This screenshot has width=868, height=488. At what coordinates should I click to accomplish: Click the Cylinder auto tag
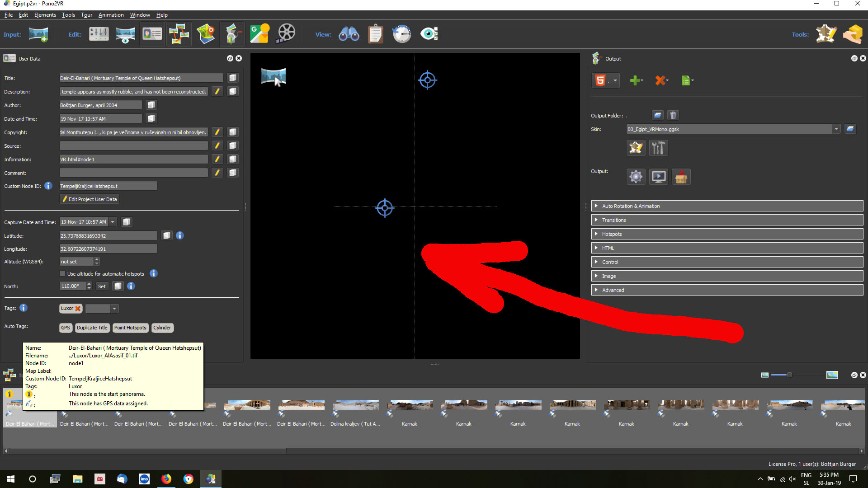[x=162, y=328]
